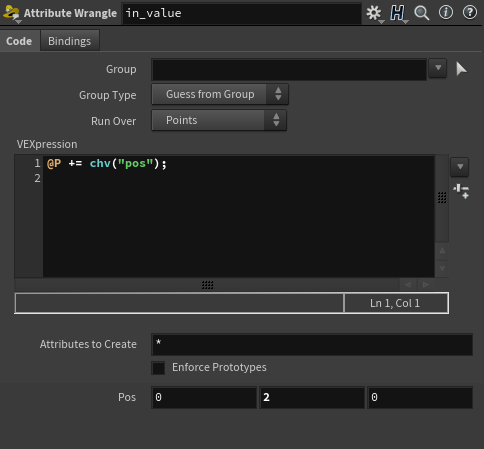Viewport: 484px width, 449px height.
Task: Click the editor scroll right arrow
Action: click(426, 284)
